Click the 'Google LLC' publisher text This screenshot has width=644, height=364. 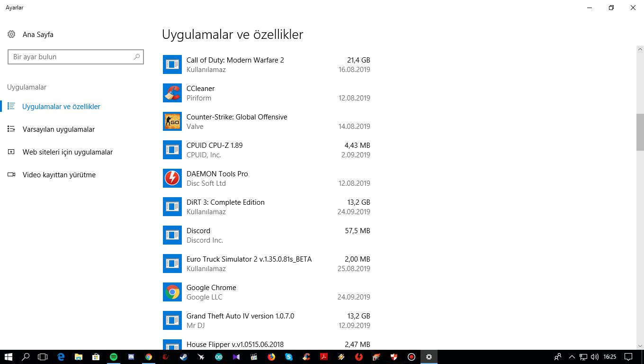(204, 297)
